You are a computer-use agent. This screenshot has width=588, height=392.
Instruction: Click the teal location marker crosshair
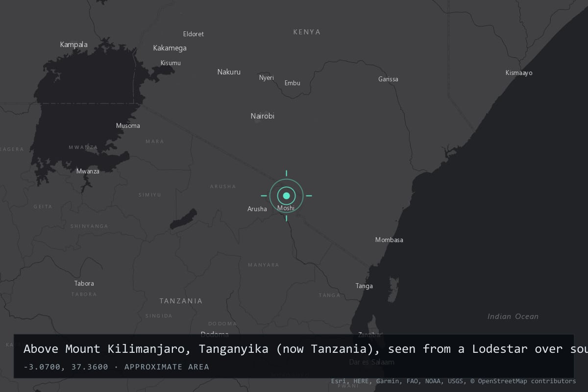point(287,196)
